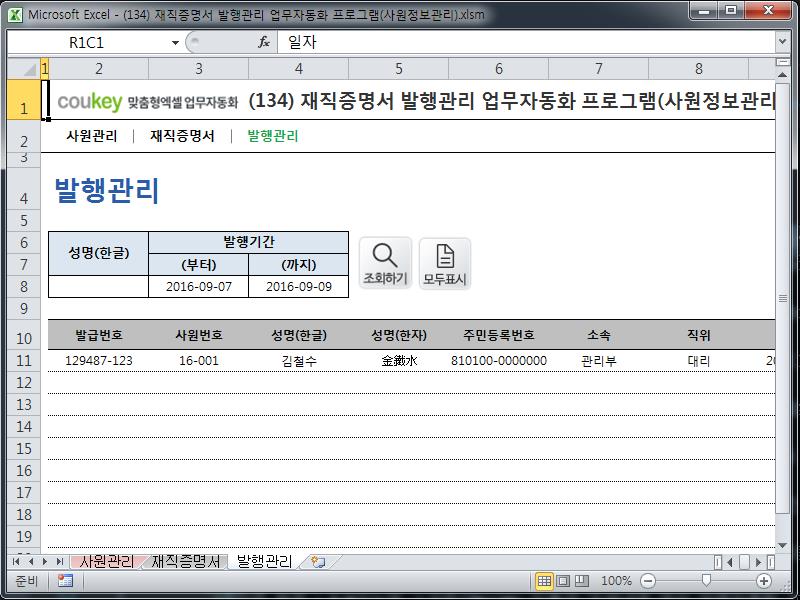Click the 발급번호 column heading

coord(98,335)
